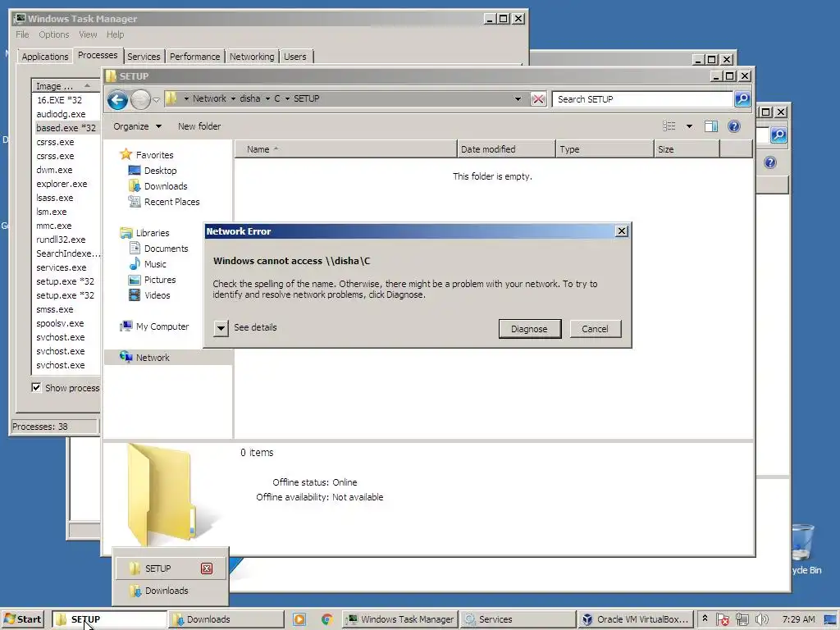This screenshot has width=840, height=630.
Task: Close SETUP via red X in taskbar preview
Action: (207, 568)
